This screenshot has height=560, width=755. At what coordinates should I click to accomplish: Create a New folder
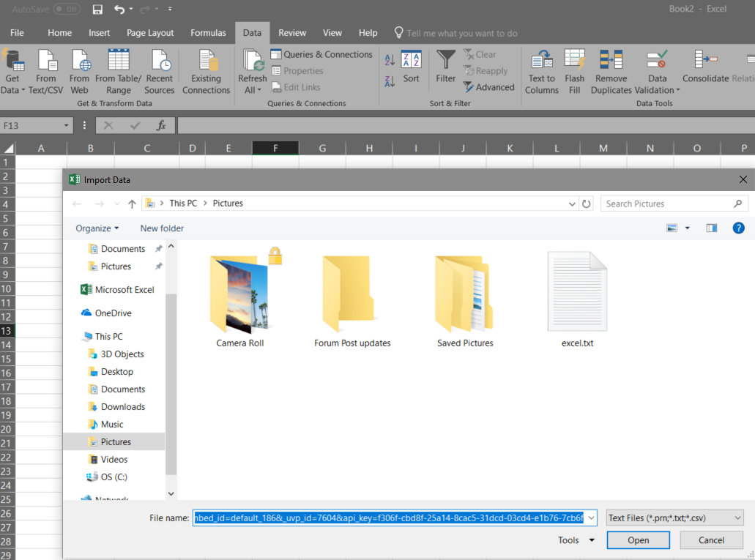coord(162,228)
